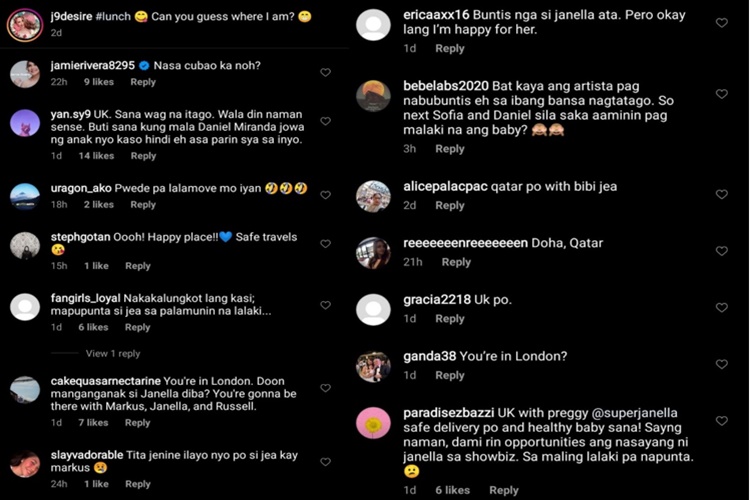Like uragon_ako's Lalamove comment

(x=325, y=195)
